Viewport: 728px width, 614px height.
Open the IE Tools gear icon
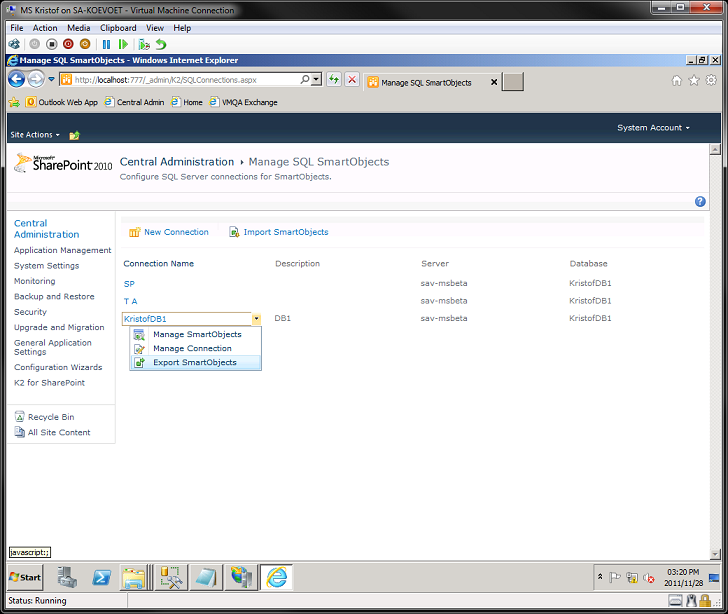711,80
